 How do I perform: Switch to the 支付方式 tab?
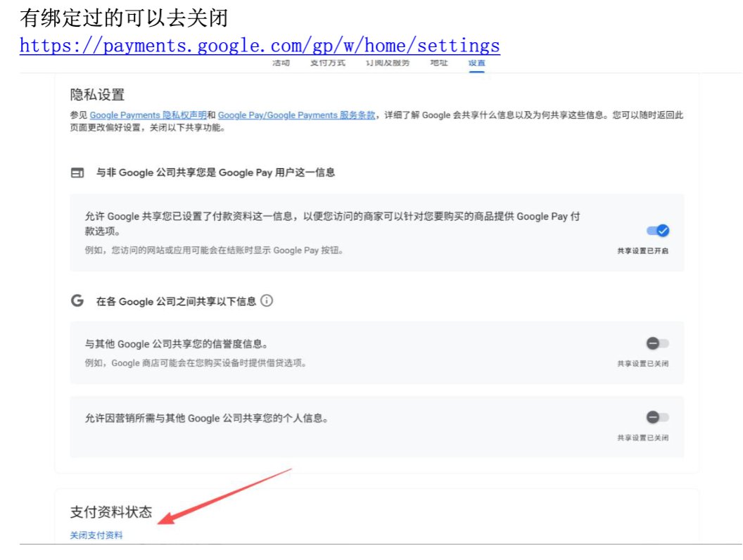click(x=327, y=63)
